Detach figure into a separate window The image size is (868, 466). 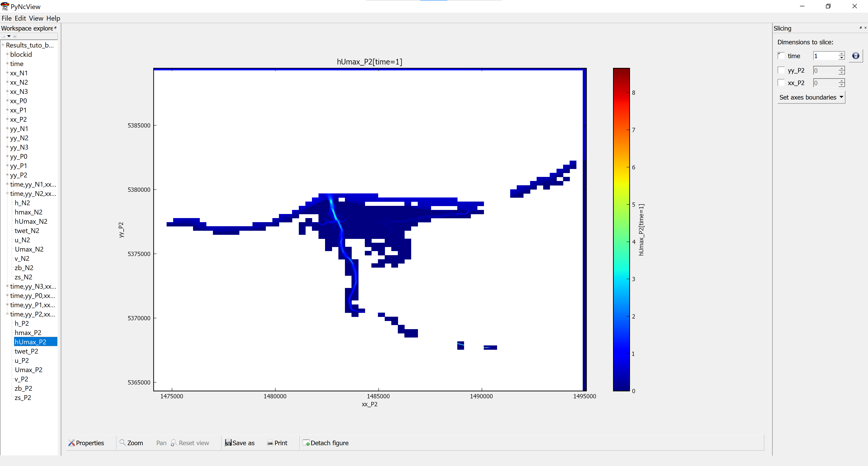click(x=326, y=443)
